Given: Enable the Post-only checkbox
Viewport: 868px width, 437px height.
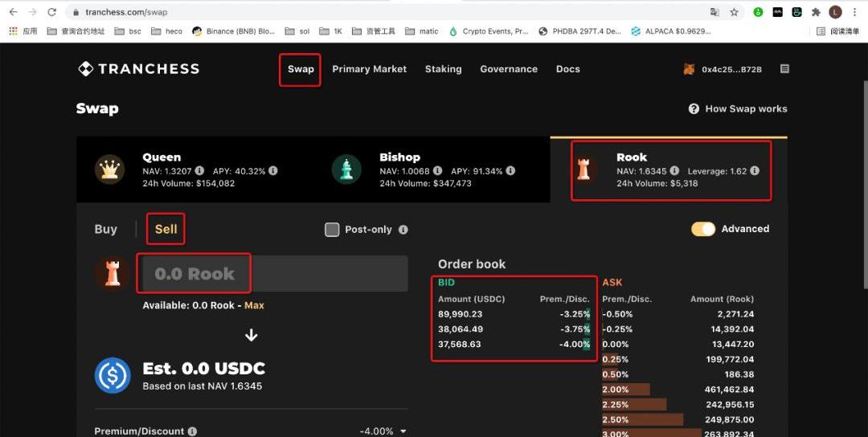Looking at the screenshot, I should pos(332,230).
